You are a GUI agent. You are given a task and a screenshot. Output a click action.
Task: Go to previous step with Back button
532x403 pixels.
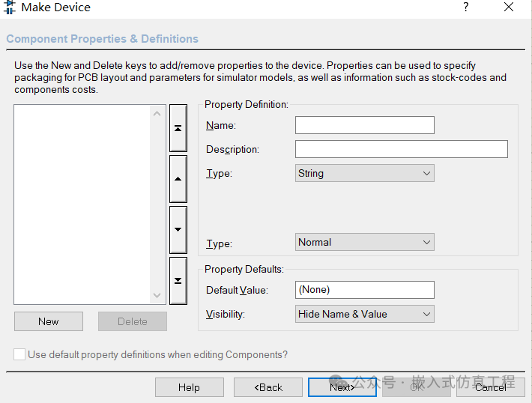[267, 387]
